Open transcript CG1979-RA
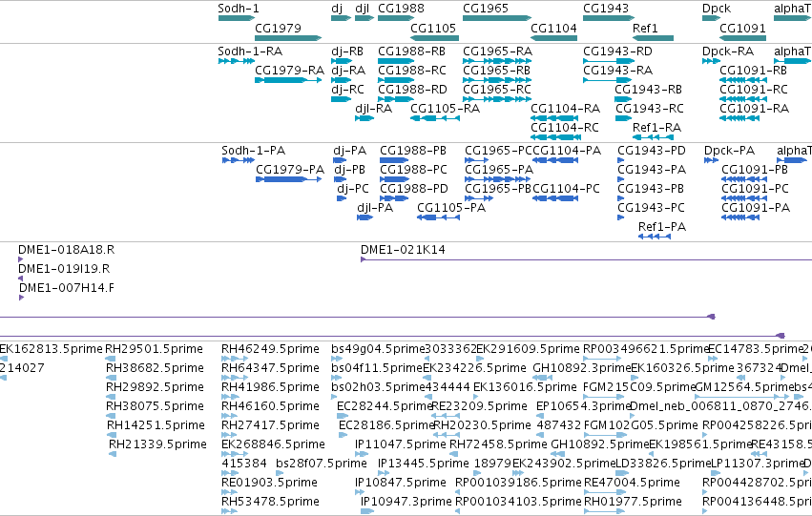This screenshot has height=516, width=812. coord(289,71)
